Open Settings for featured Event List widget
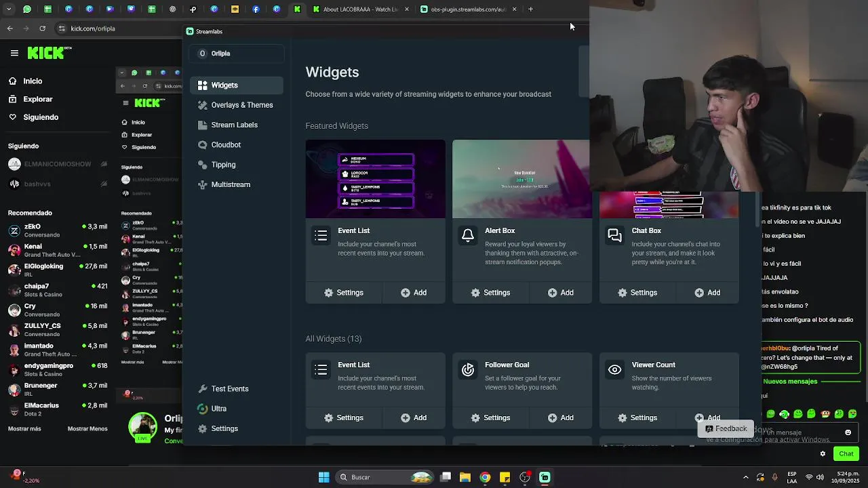Viewport: 868px width, 488px height. (x=344, y=293)
